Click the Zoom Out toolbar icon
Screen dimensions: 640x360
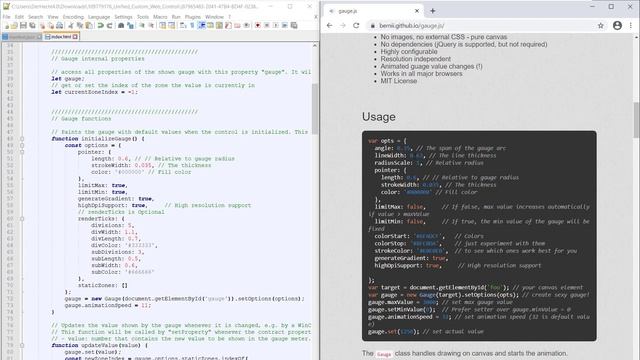click(x=151, y=25)
